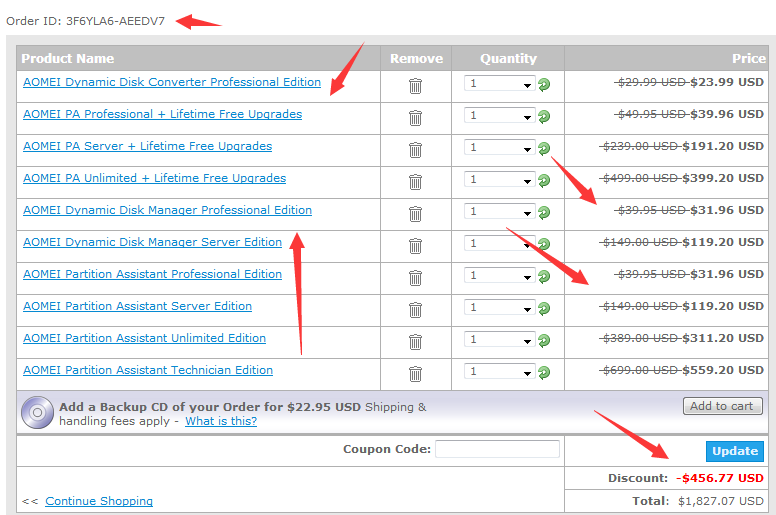The height and width of the screenshot is (515, 776).
Task: Open quantity dropdown for AOMEI PA Unlimited
Action: point(500,179)
